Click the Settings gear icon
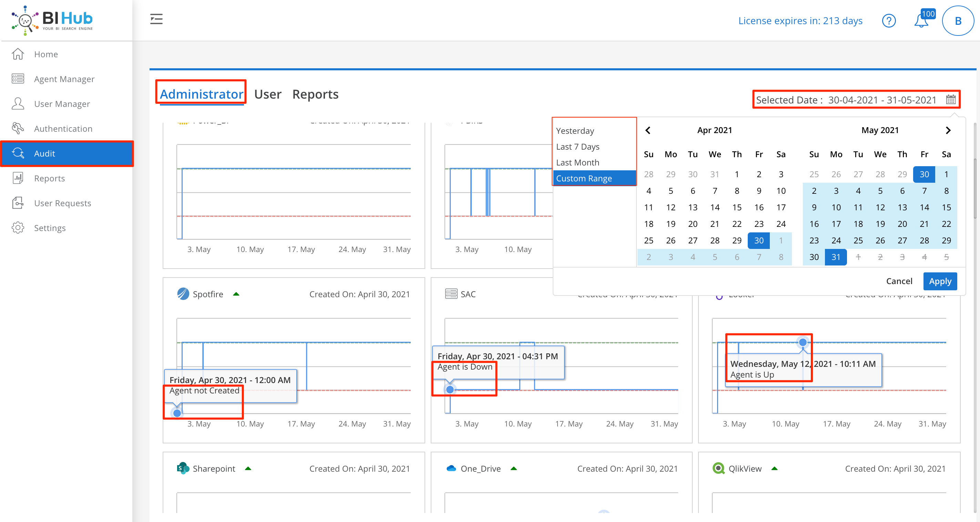Image resolution: width=980 pixels, height=522 pixels. (x=18, y=228)
